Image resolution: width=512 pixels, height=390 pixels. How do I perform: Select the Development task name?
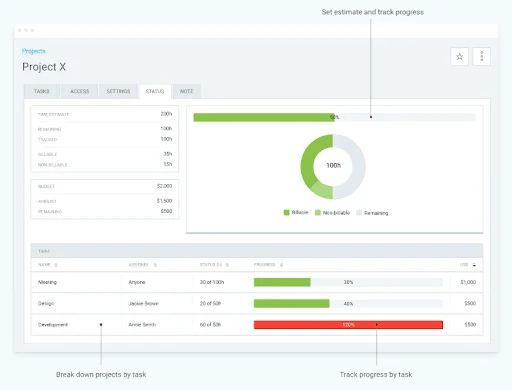click(x=53, y=325)
